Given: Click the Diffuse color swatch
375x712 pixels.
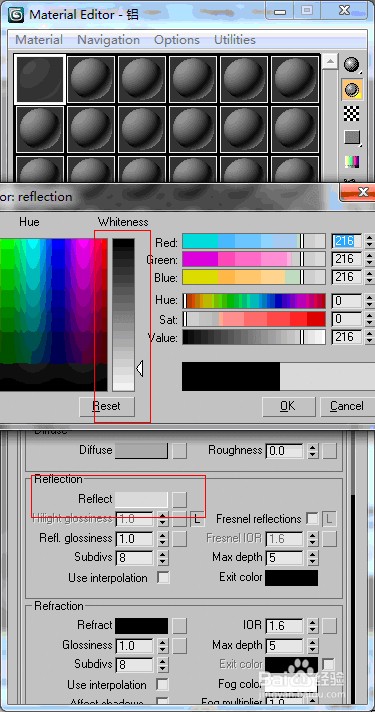Looking at the screenshot, I should click(x=141, y=451).
